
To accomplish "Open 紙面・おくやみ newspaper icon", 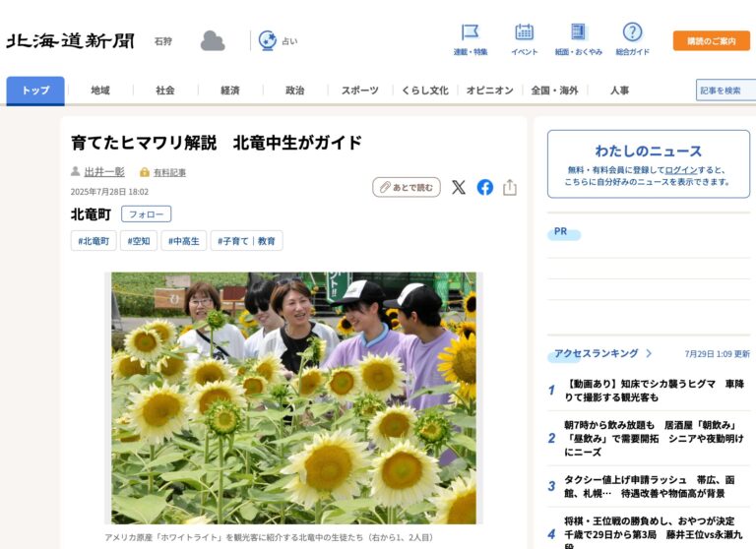I will (578, 33).
